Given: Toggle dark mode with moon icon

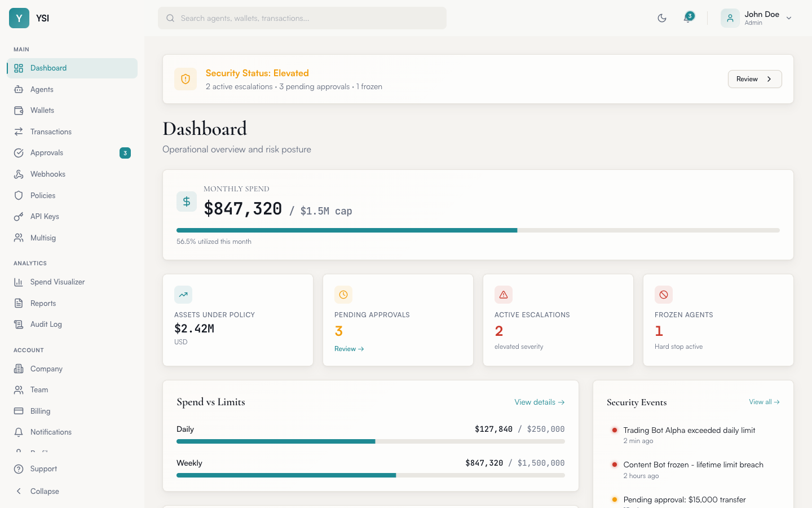Looking at the screenshot, I should pos(662,18).
